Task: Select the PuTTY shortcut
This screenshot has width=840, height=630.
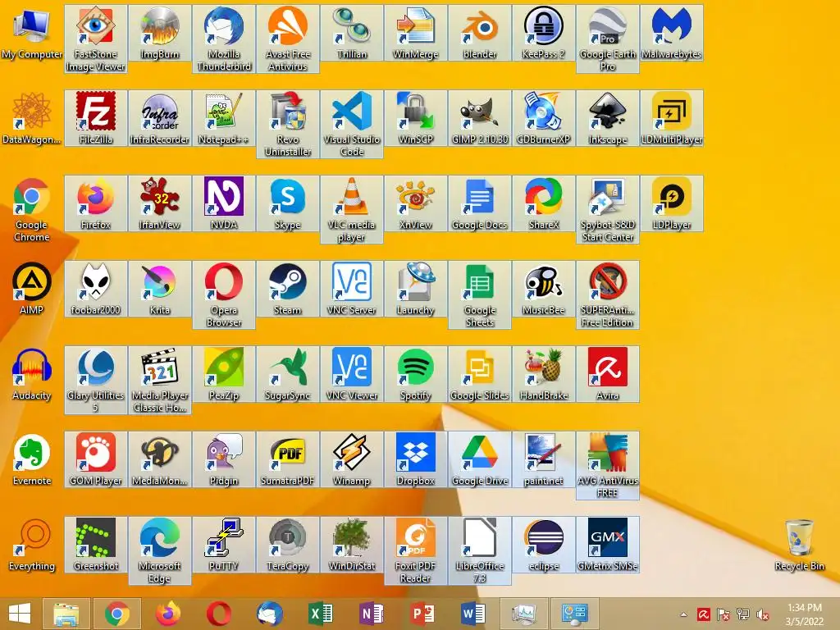Action: click(x=224, y=545)
